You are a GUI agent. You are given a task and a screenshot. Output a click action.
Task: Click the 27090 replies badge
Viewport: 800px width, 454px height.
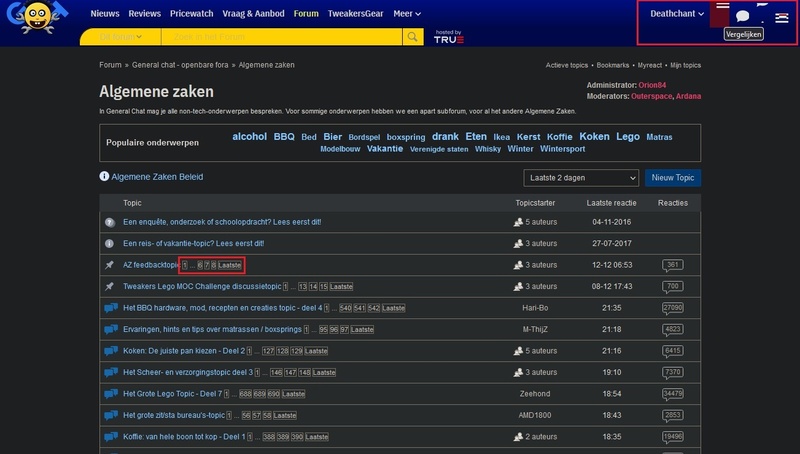pos(672,308)
